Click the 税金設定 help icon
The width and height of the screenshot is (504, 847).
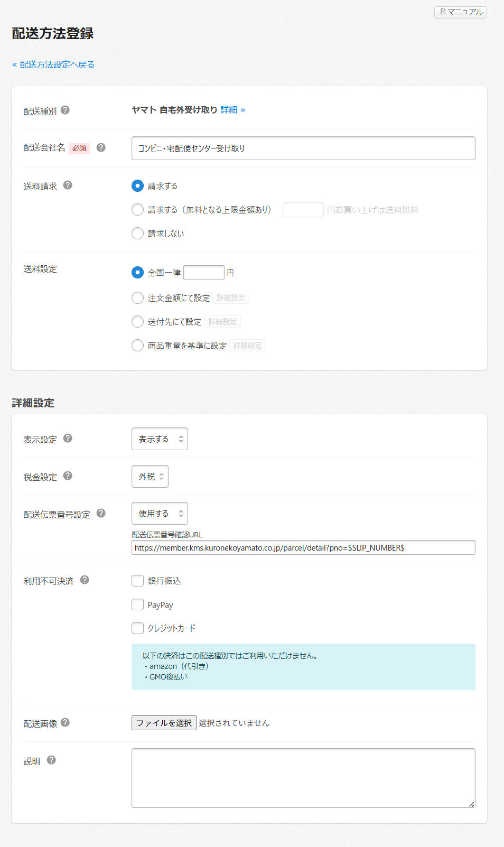[68, 476]
